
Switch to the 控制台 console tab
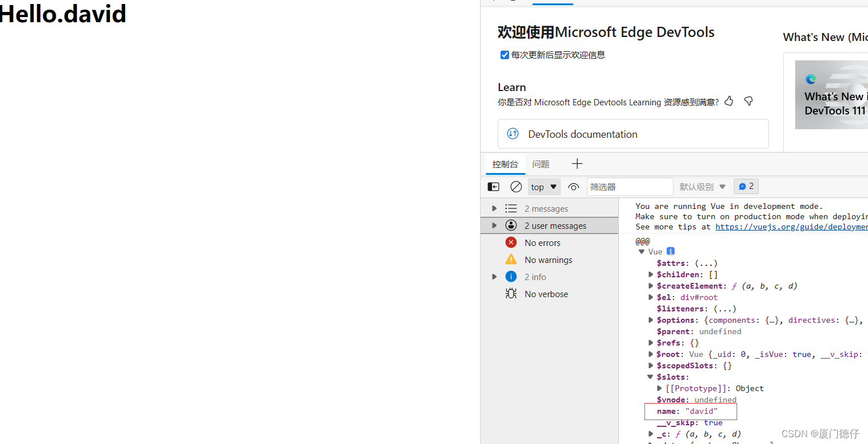click(505, 164)
